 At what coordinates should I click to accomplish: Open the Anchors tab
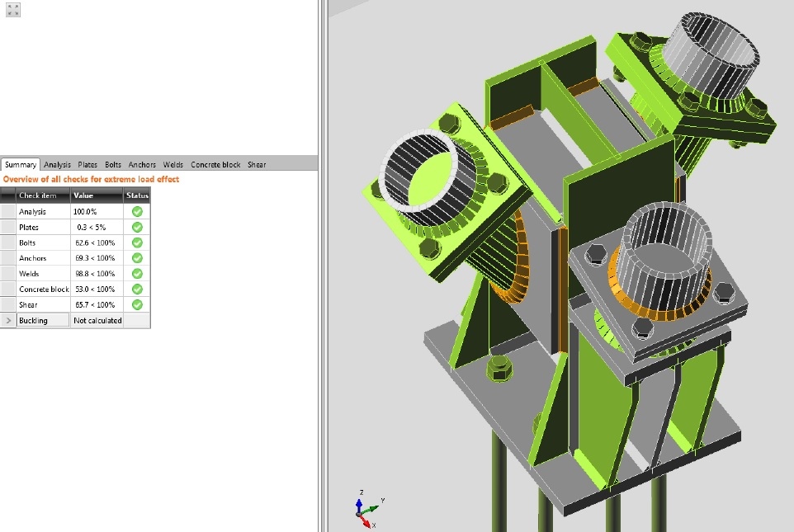pos(142,164)
